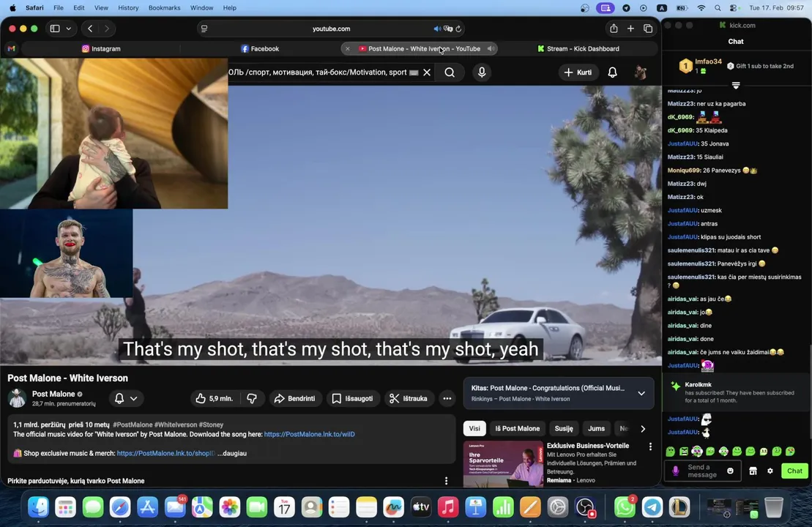Click the Kick chat shop icon
This screenshot has width=812, height=527.
[753, 471]
